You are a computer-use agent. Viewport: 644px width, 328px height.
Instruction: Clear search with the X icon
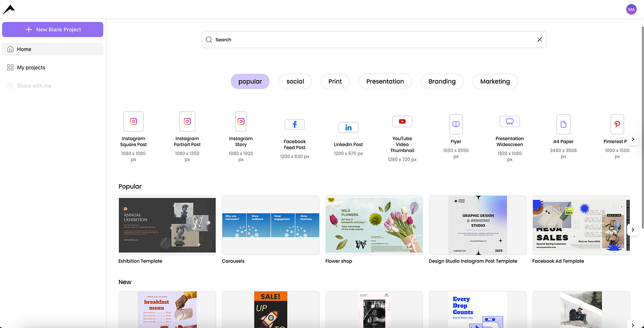pos(539,39)
